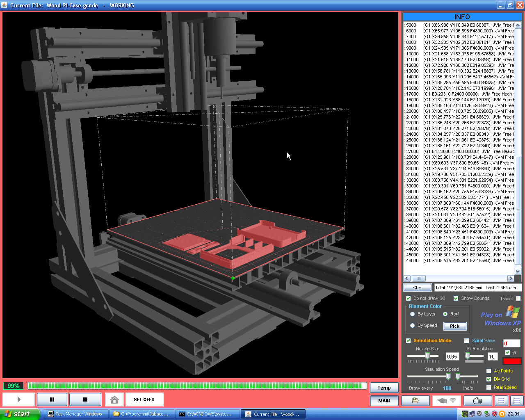Click the speaker volume tray icon
Image resolution: width=525 pixels, height=420 pixels.
(x=479, y=414)
